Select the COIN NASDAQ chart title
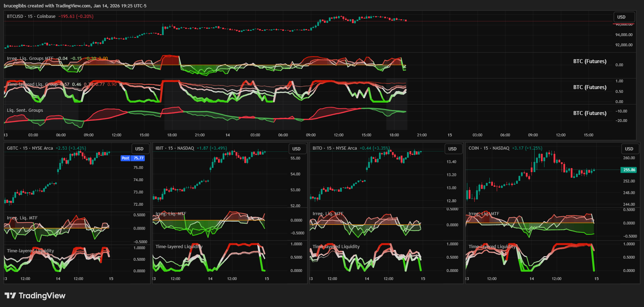 tap(489, 148)
